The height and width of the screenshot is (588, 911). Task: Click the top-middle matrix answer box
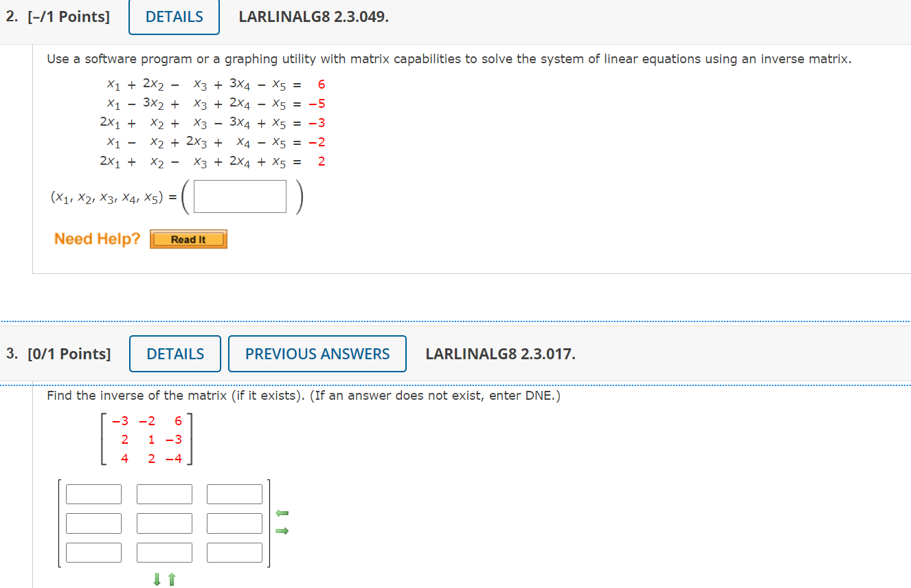pos(165,493)
